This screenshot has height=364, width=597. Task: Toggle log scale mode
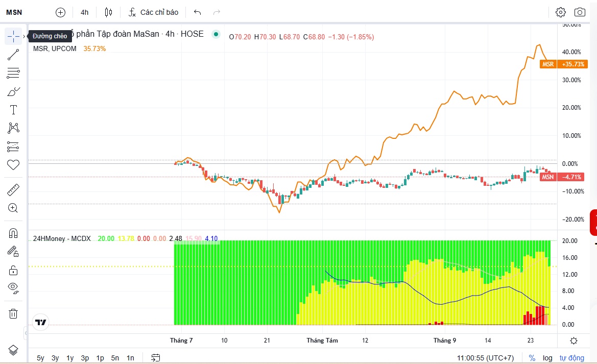point(547,358)
